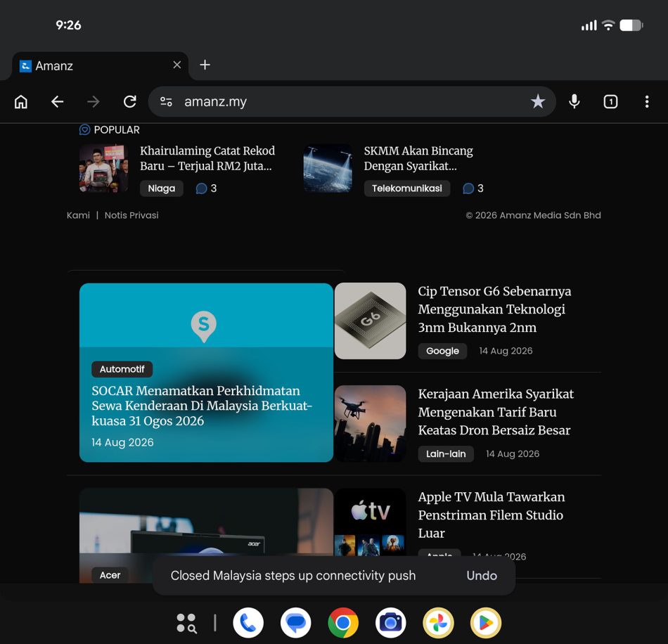Open Khairulaming Catat Rekod Baru article
668x644 pixels.
coord(207,158)
